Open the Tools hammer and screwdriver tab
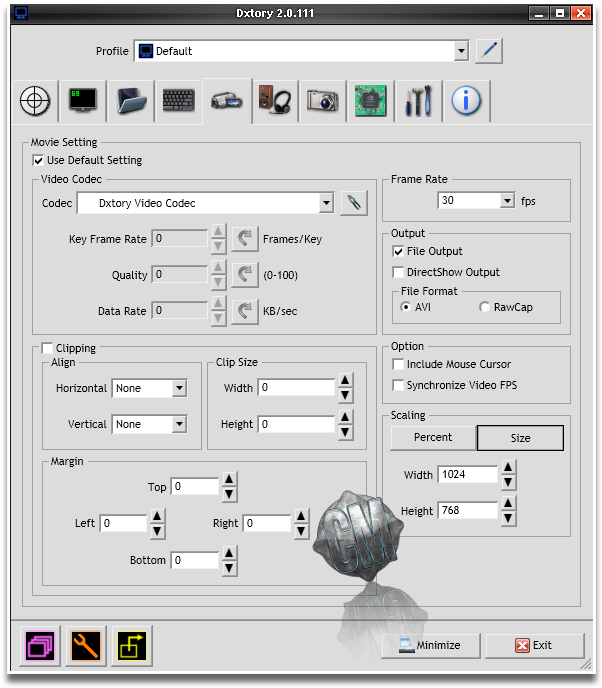The width and height of the screenshot is (602, 688). point(418,101)
